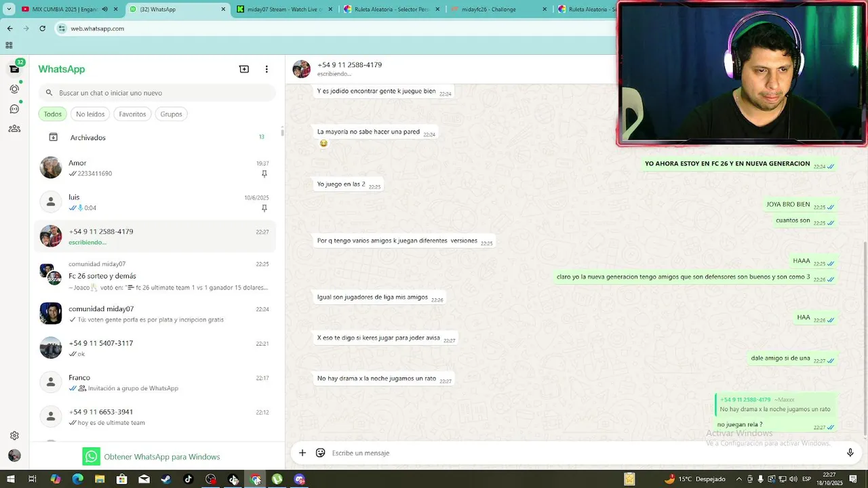Click the browser reload button
This screenshot has width=868, height=488.
coord(42,28)
